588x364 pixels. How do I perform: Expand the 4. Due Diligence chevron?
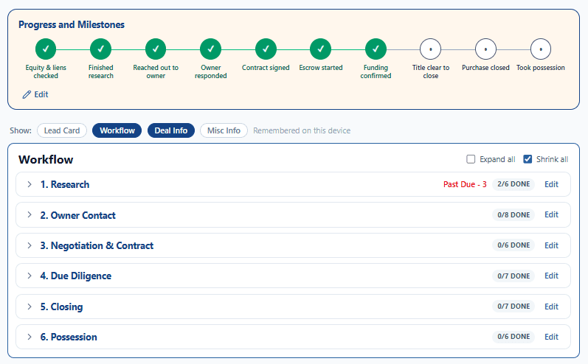click(30, 276)
